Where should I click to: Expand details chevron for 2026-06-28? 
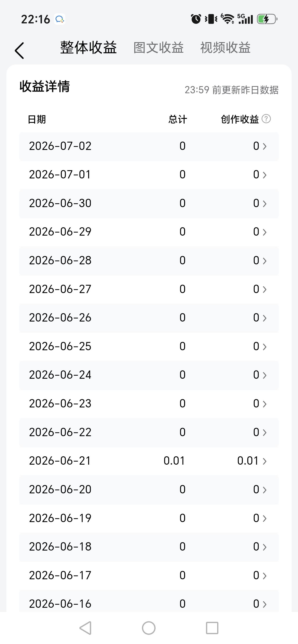click(265, 261)
